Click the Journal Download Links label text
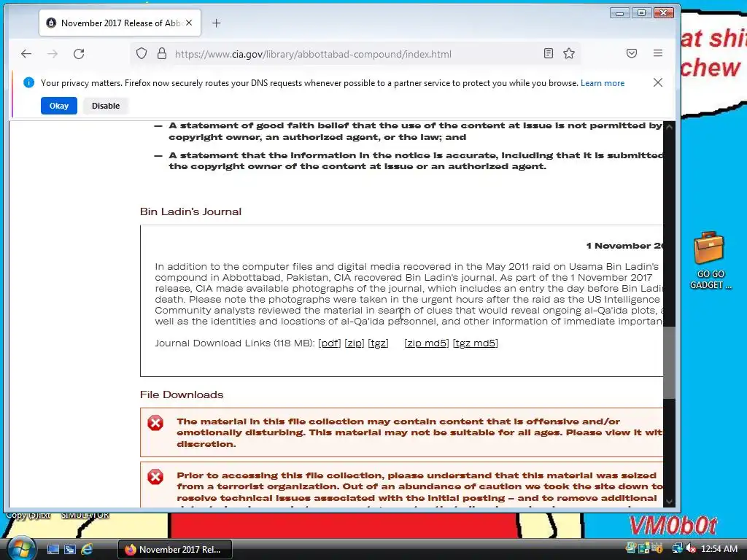747x560 pixels. click(x=235, y=343)
